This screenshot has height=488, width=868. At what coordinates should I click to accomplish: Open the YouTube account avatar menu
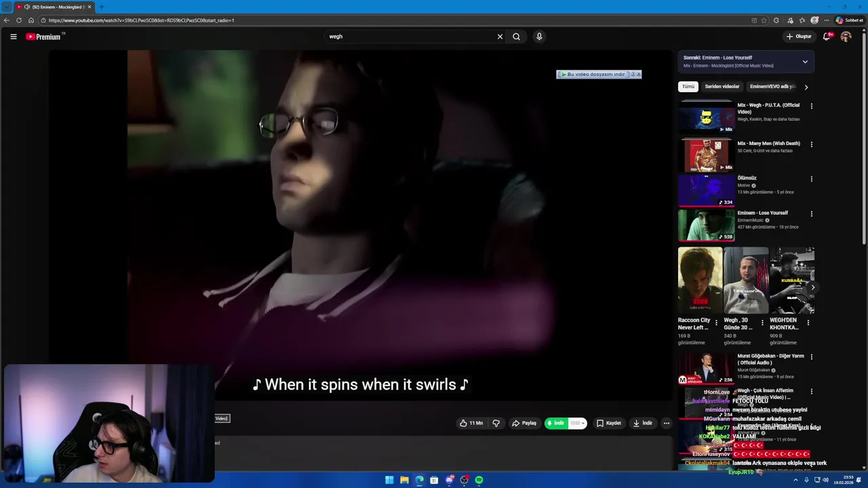(846, 37)
